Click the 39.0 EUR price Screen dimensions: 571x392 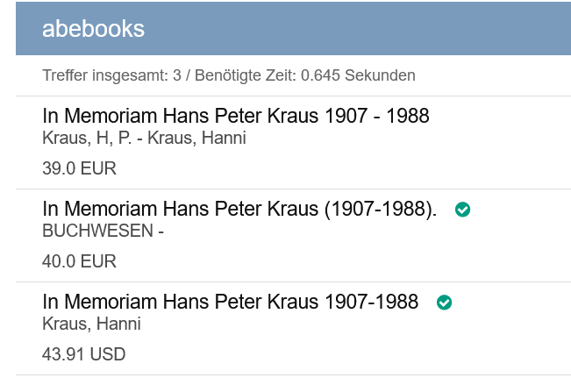[79, 168]
